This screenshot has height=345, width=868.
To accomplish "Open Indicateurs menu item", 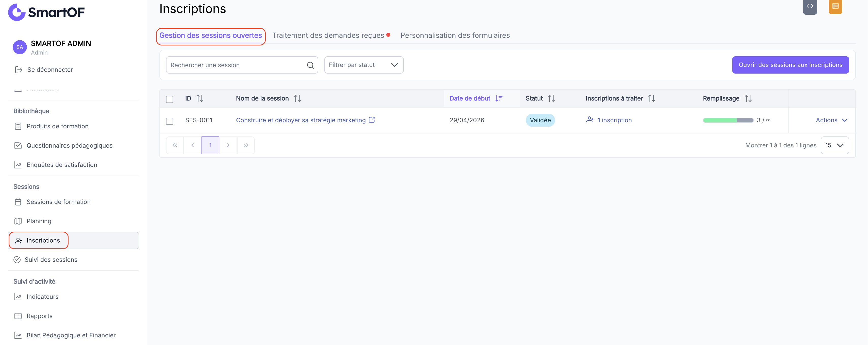I will (73, 297).
